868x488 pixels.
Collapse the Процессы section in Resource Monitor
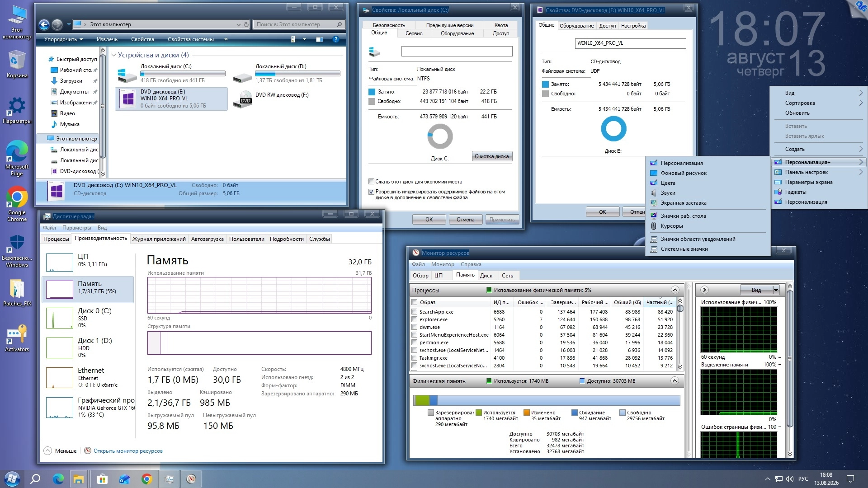tap(675, 290)
